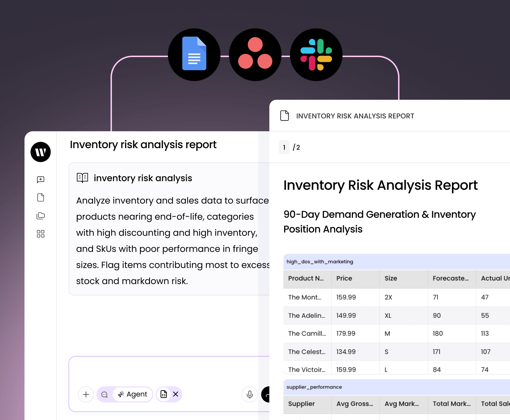Start a new chat from the sidebar
This screenshot has width=510, height=420.
click(x=40, y=180)
